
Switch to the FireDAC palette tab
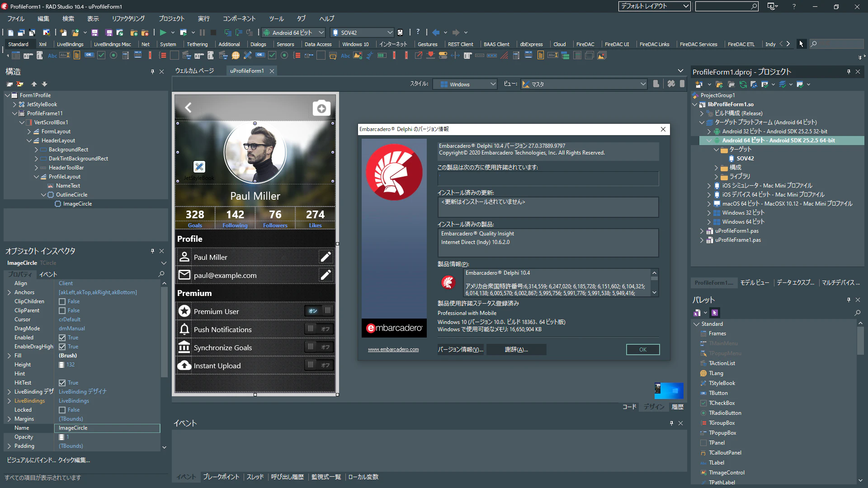coord(585,44)
